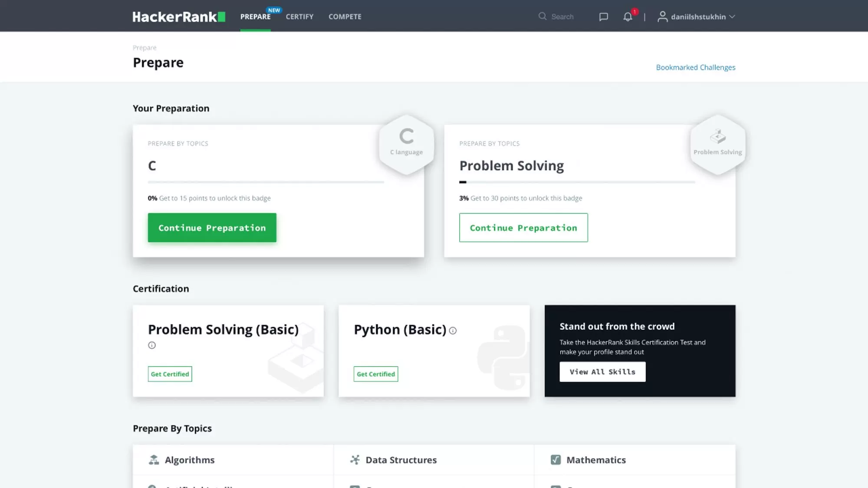Click the Problem Solving hexagon badge
Viewport: 868px width, 488px height.
[x=717, y=144]
